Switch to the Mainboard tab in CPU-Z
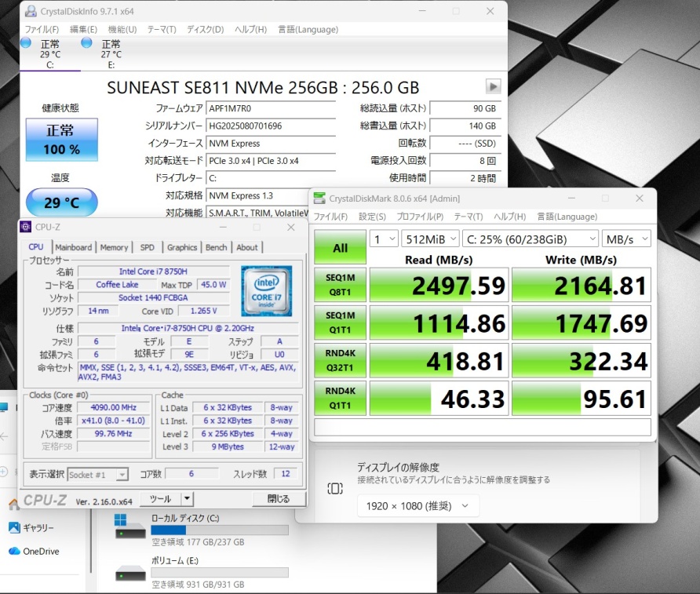 pos(74,247)
